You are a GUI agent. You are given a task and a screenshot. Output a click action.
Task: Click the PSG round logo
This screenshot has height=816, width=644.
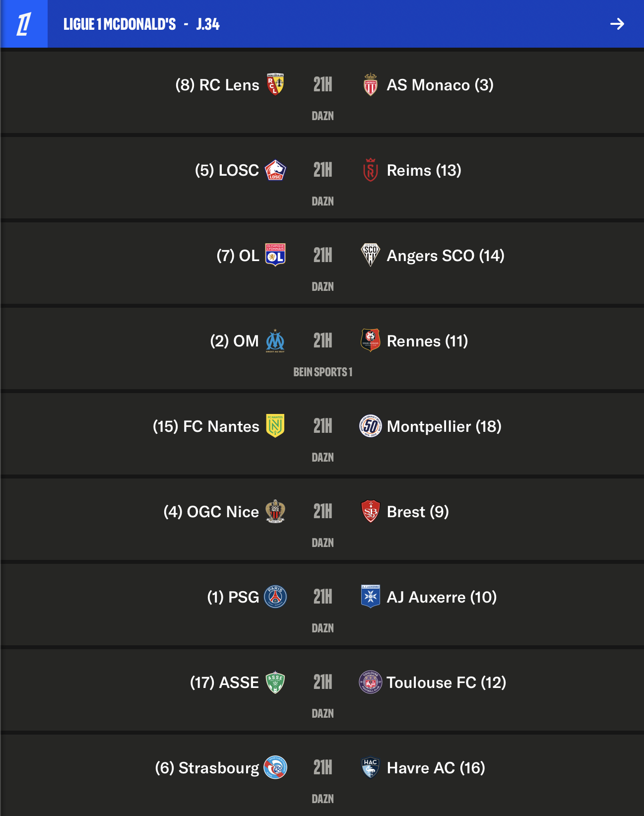275,597
